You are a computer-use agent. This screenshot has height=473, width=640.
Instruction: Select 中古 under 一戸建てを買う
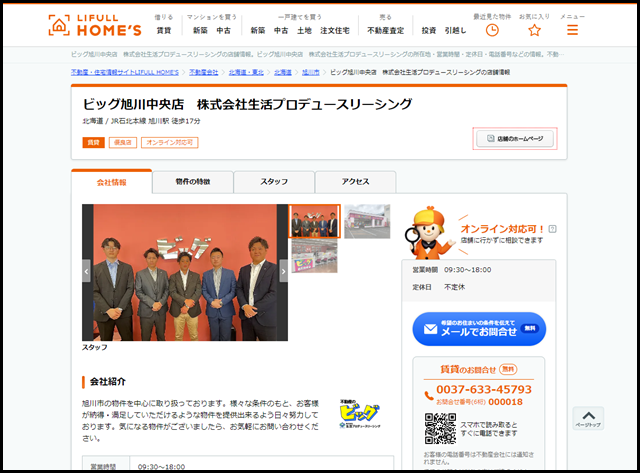281,30
